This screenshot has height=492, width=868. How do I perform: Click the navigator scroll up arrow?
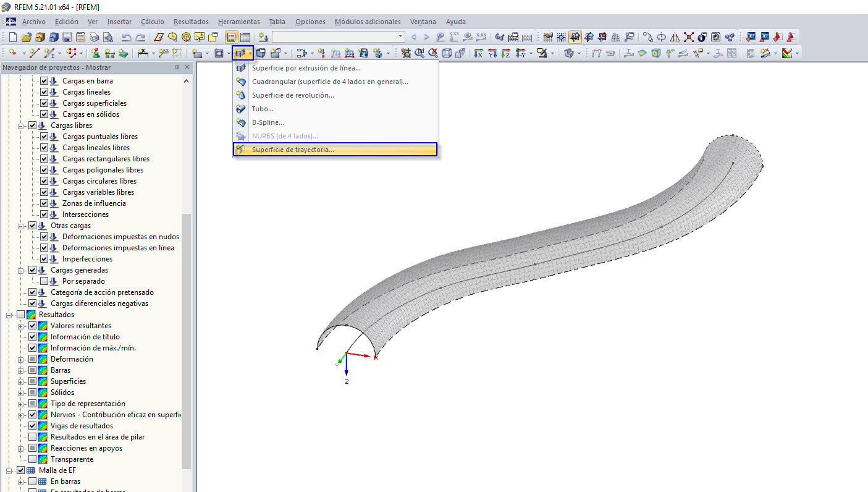click(187, 81)
